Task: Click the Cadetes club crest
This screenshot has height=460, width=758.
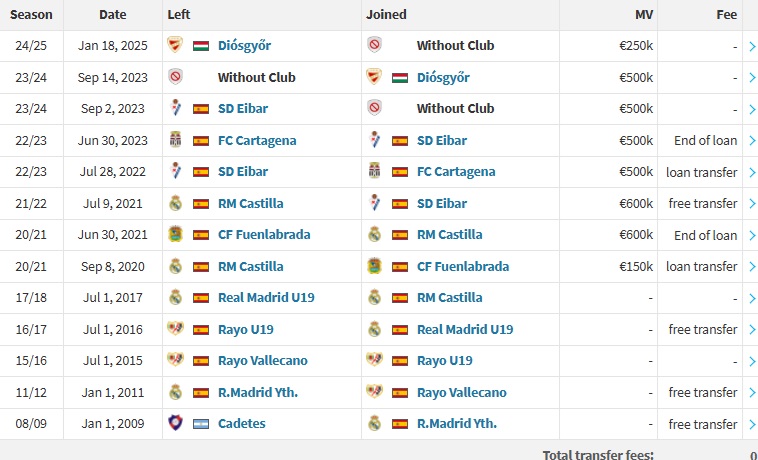Action: (x=175, y=423)
